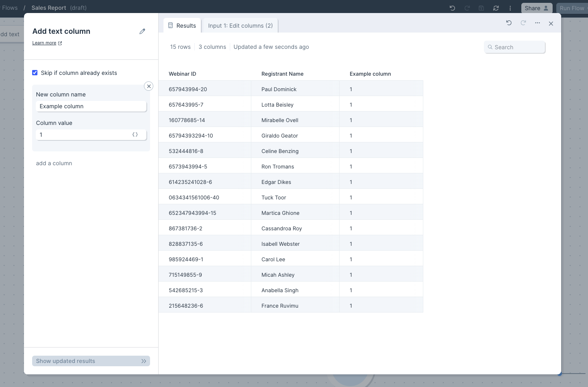Image resolution: width=588 pixels, height=387 pixels.
Task: Select the cell 657643995-7
Action: click(205, 105)
